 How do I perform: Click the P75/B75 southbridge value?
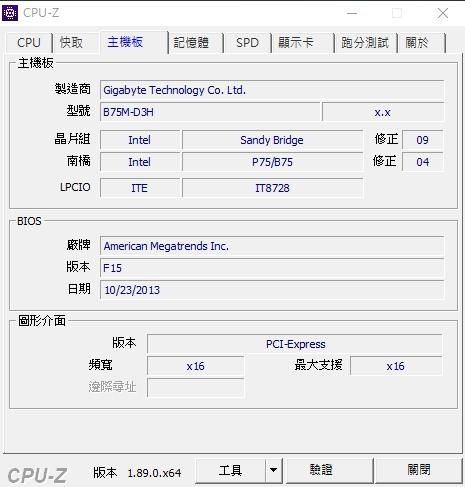click(x=272, y=162)
